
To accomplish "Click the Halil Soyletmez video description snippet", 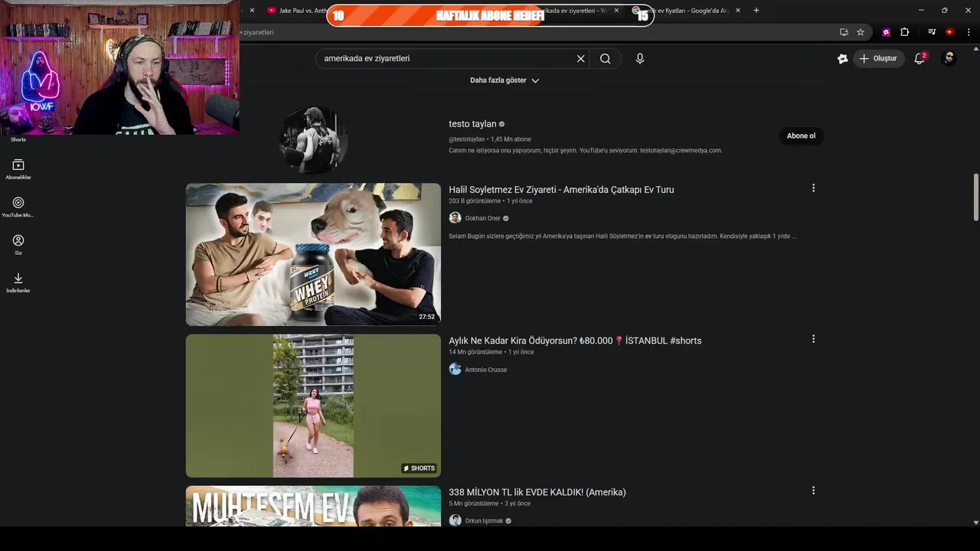I will (622, 236).
